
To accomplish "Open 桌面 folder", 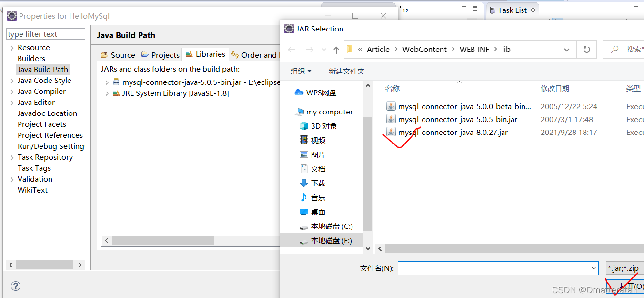I will tap(312, 212).
